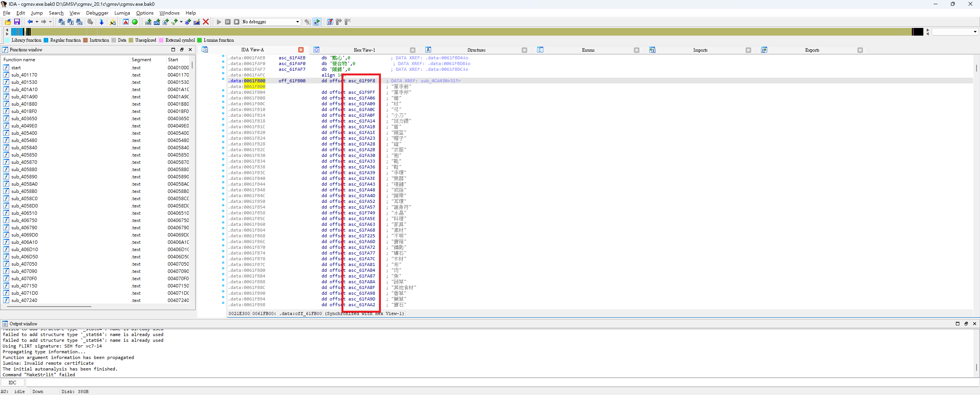Viewport: 980px width, 395px height.
Task: Click the pencil edit item icon
Action: [197, 22]
